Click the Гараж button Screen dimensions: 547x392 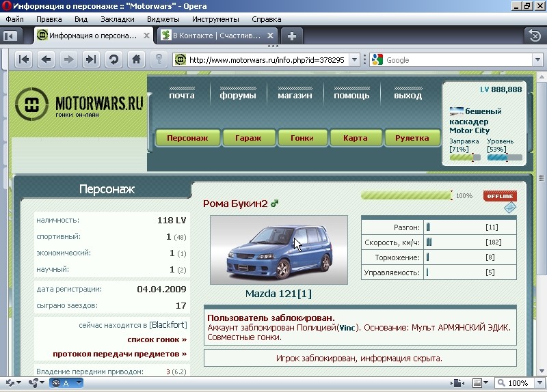pos(248,138)
